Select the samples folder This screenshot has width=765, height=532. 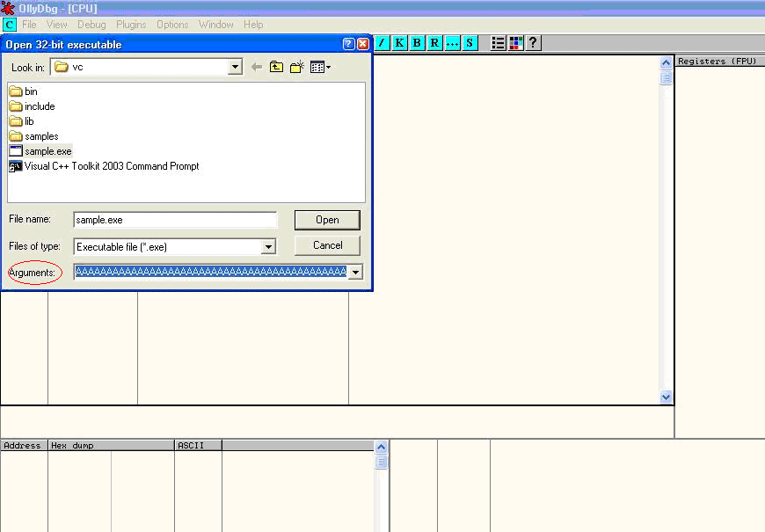point(33,136)
